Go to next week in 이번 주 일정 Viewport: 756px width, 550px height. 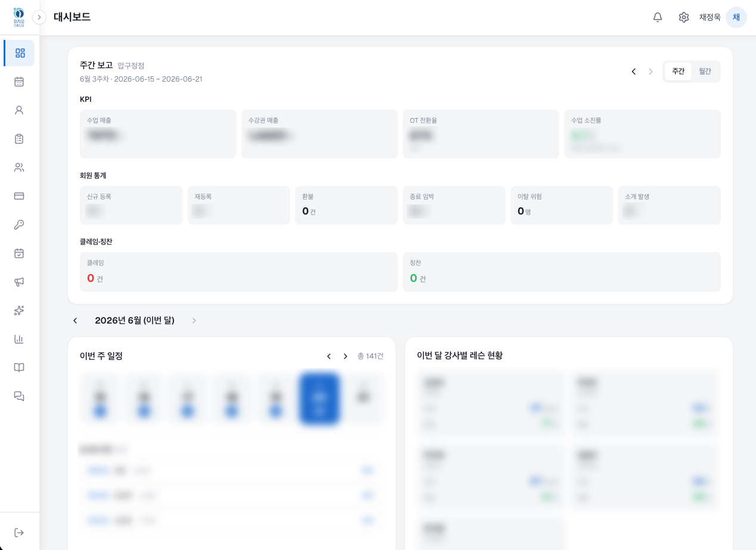[x=346, y=356]
